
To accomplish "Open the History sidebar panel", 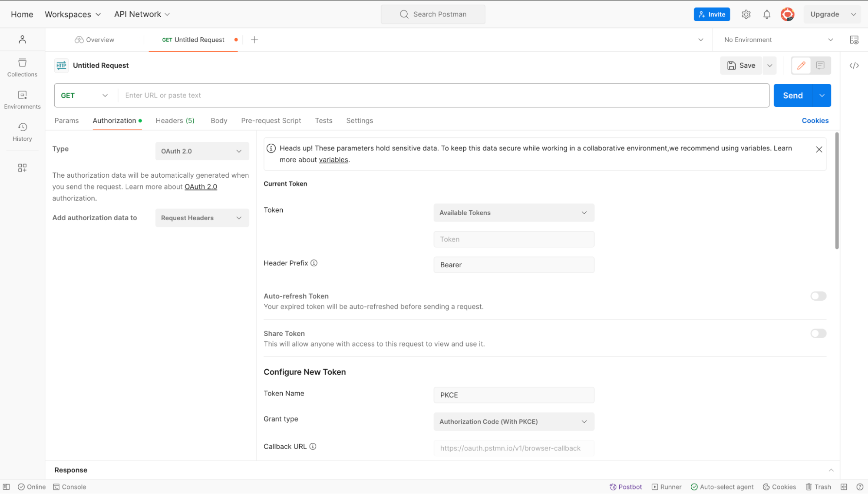I will (x=22, y=132).
